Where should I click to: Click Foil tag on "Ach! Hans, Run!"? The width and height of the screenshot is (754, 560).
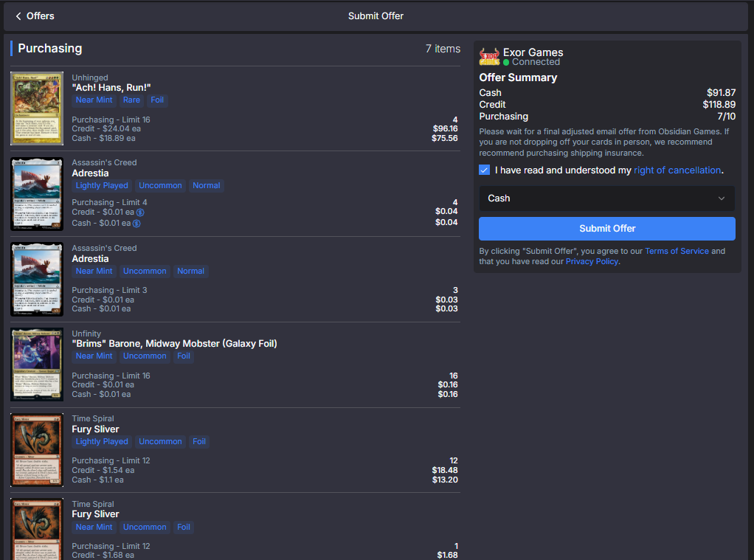pyautogui.click(x=157, y=100)
